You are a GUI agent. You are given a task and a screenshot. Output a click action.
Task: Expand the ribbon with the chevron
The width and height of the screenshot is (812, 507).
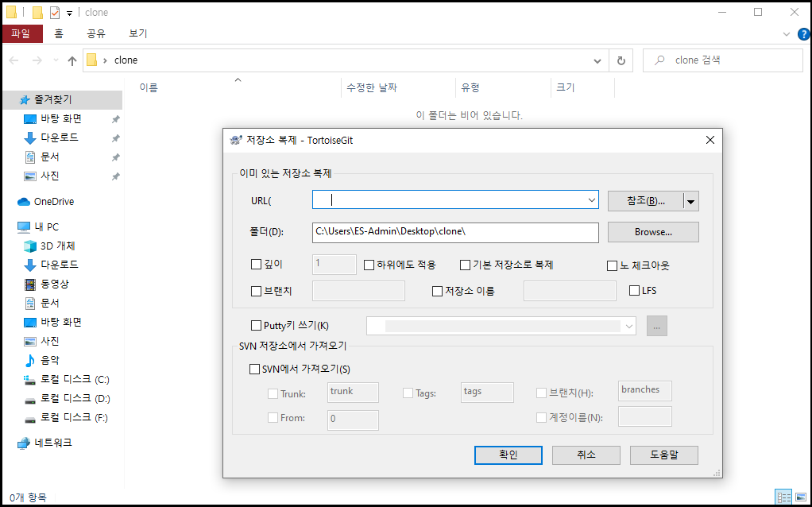click(786, 34)
